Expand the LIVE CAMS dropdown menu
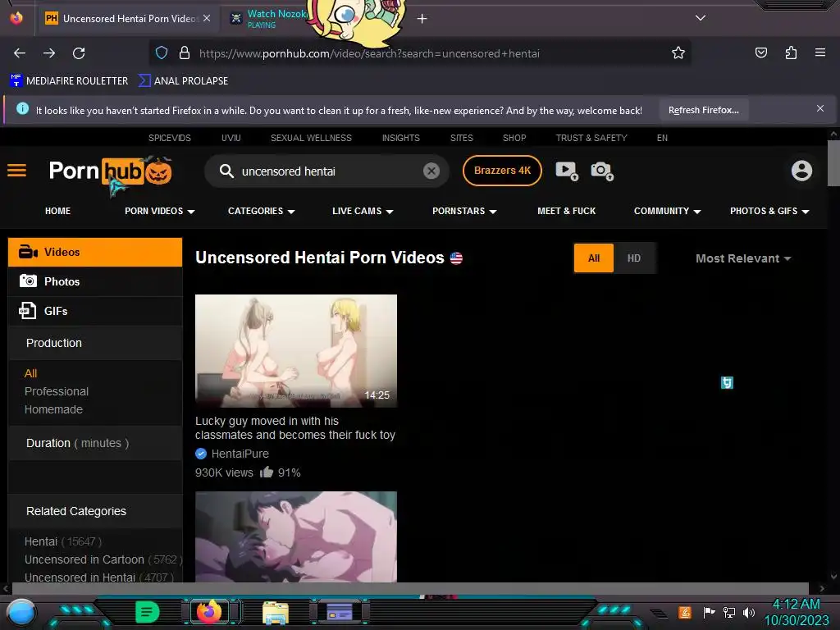 pos(363,211)
